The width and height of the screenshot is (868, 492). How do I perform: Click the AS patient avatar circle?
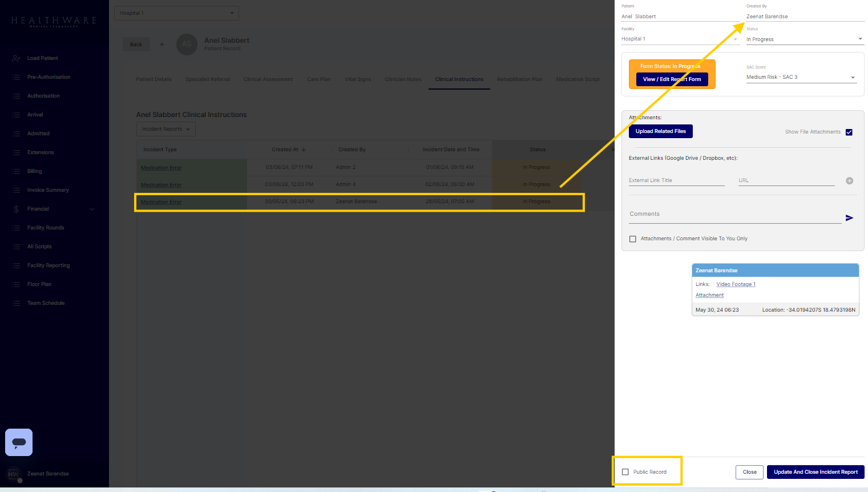coord(187,45)
